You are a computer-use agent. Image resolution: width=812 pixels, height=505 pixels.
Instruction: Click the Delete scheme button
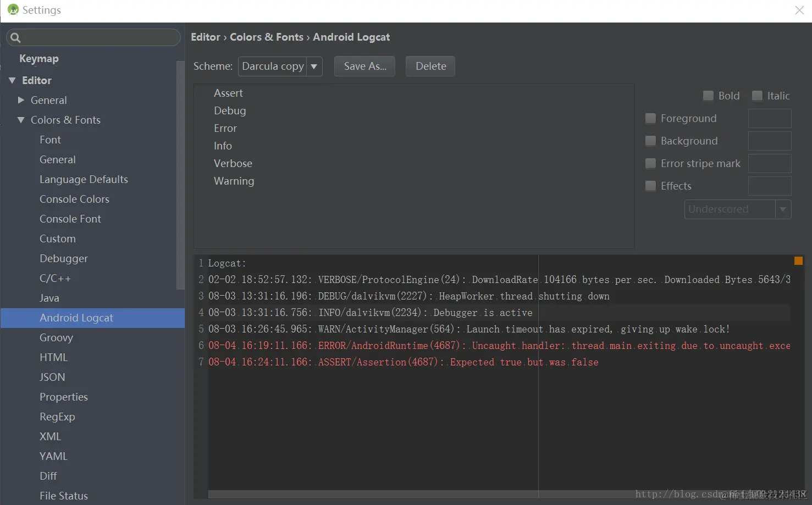click(430, 66)
